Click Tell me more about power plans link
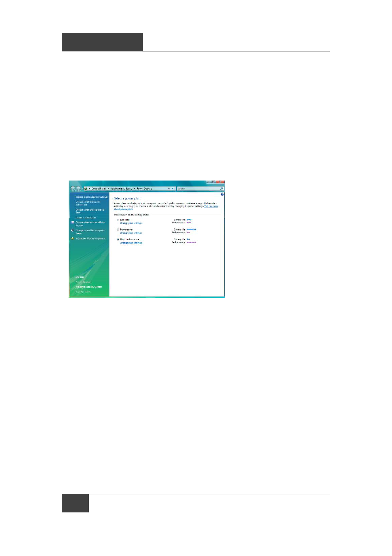Image resolution: width=392 pixels, height=556 pixels. (x=211, y=206)
